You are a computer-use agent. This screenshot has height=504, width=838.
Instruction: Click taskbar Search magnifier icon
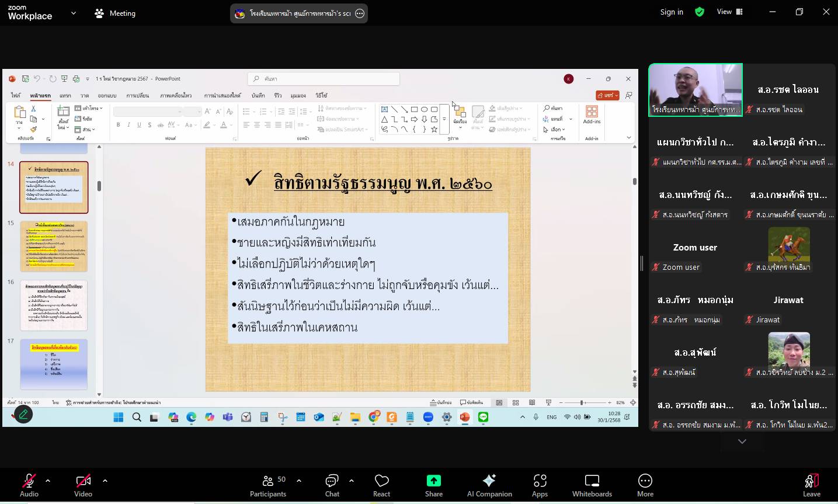click(137, 417)
